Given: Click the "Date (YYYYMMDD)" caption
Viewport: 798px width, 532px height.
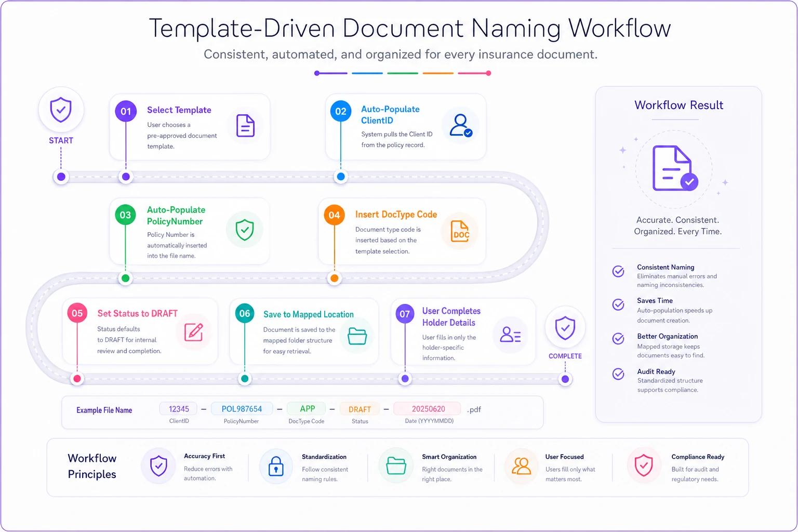Looking at the screenshot, I should (429, 421).
